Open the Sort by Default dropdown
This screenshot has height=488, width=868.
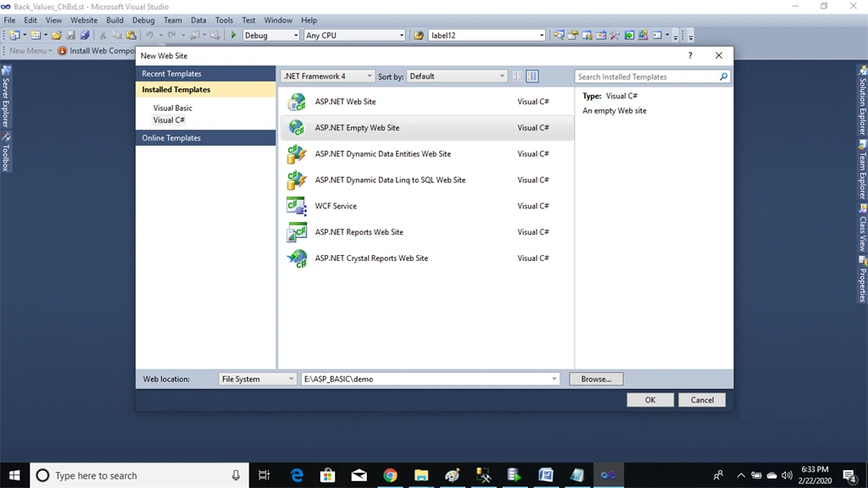pos(457,76)
